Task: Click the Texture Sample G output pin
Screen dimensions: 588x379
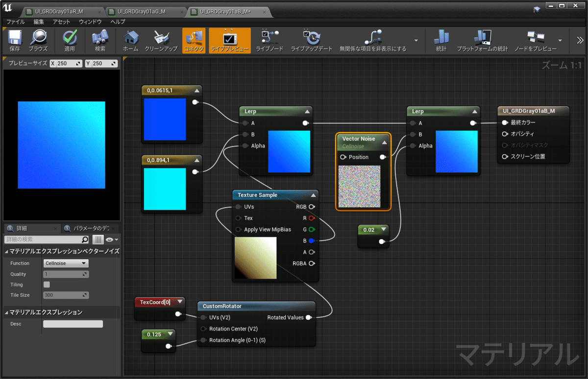Action: [311, 229]
